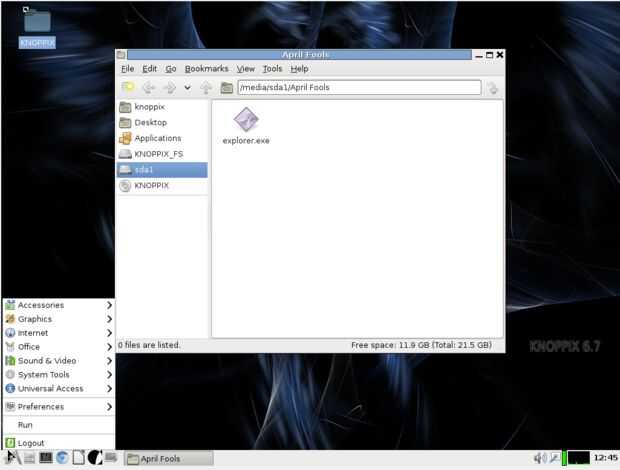The height and width of the screenshot is (470, 620).
Task: Choose Logout from the start menu
Action: (59, 443)
